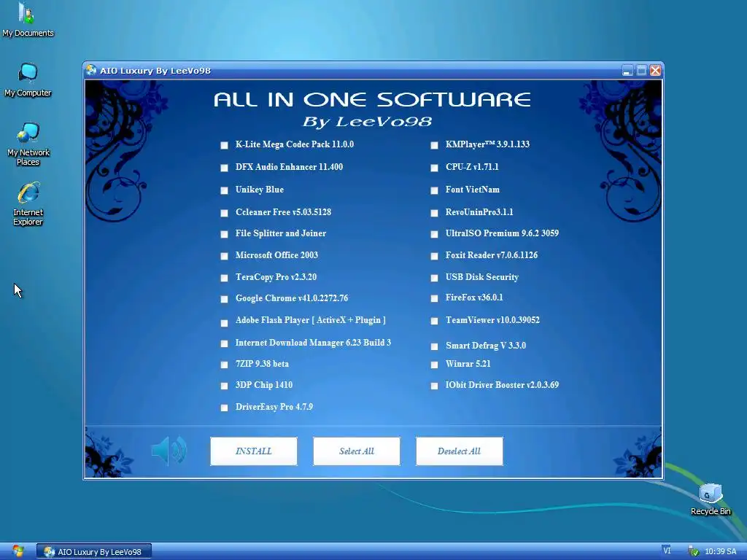The image size is (747, 560).
Task: Click the Deselect All button
Action: [x=460, y=451]
